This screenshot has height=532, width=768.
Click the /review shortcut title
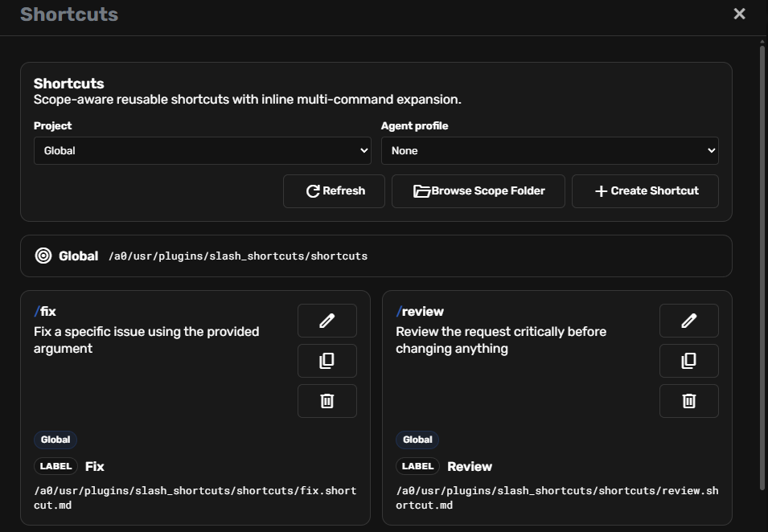click(x=420, y=311)
